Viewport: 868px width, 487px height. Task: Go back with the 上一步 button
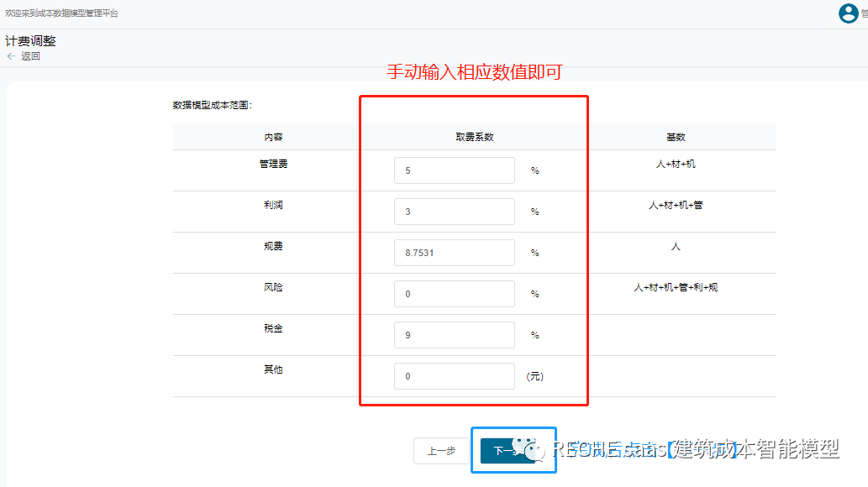pyautogui.click(x=441, y=451)
